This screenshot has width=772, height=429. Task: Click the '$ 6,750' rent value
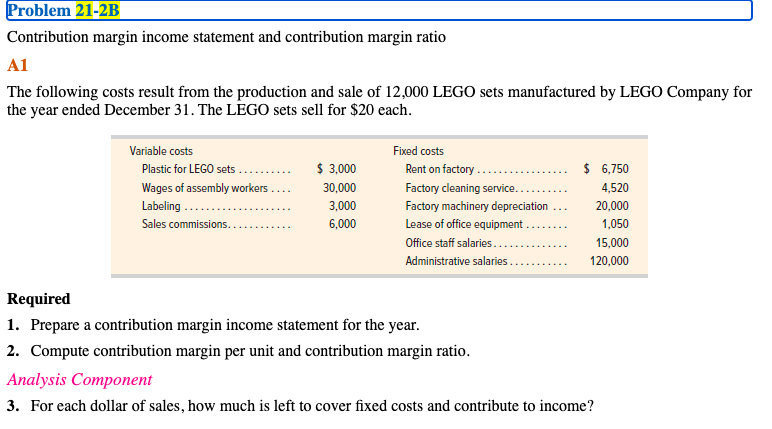(x=606, y=169)
